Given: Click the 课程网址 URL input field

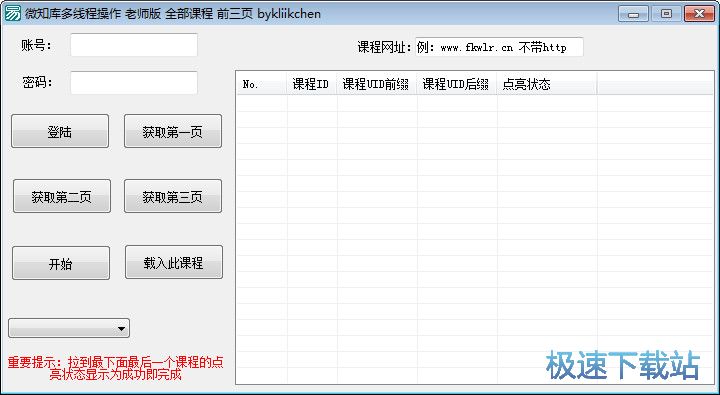Looking at the screenshot, I should (499, 47).
